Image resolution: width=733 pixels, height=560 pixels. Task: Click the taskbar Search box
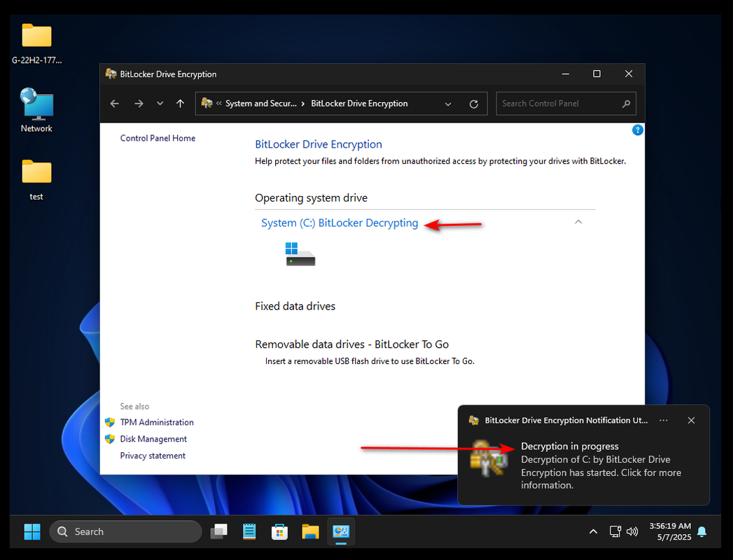125,531
